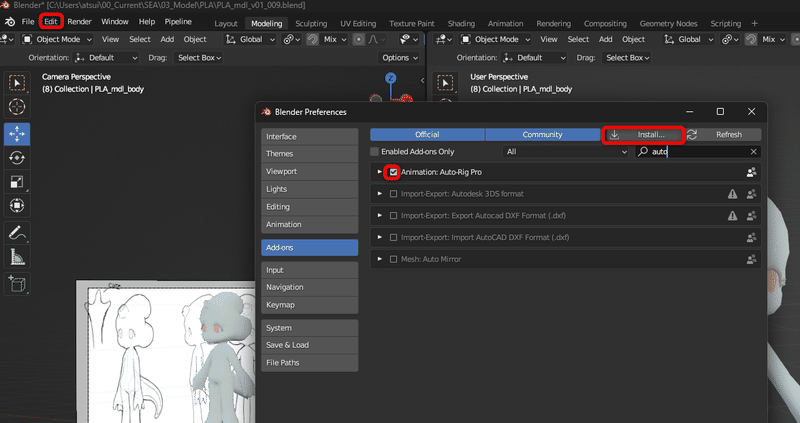Open the Edit menu
The height and width of the screenshot is (423, 800).
tap(51, 22)
